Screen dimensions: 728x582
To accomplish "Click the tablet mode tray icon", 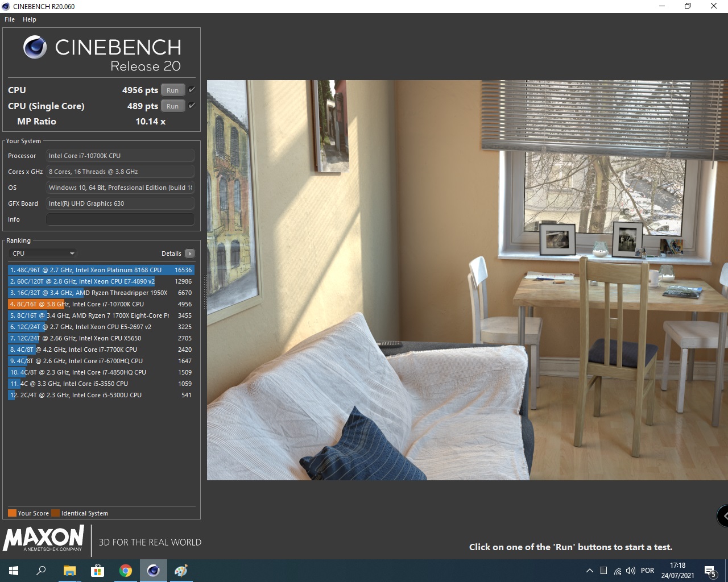I will pyautogui.click(x=603, y=571).
